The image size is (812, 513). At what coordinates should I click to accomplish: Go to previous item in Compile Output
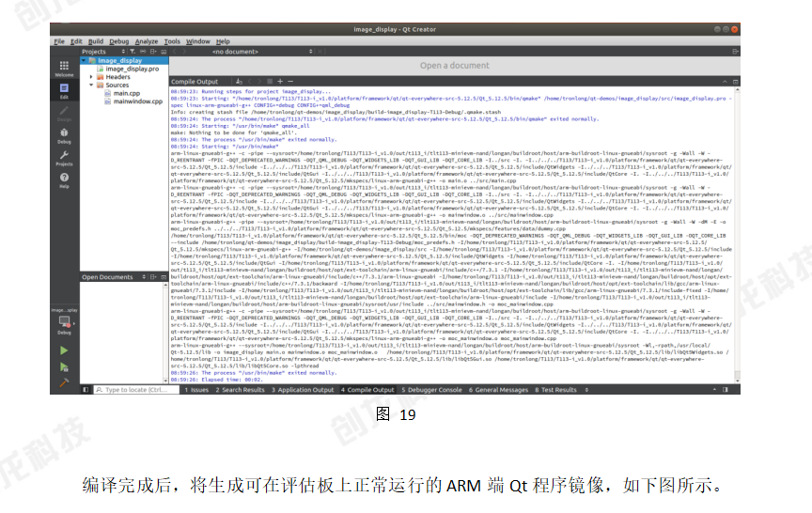pos(249,82)
